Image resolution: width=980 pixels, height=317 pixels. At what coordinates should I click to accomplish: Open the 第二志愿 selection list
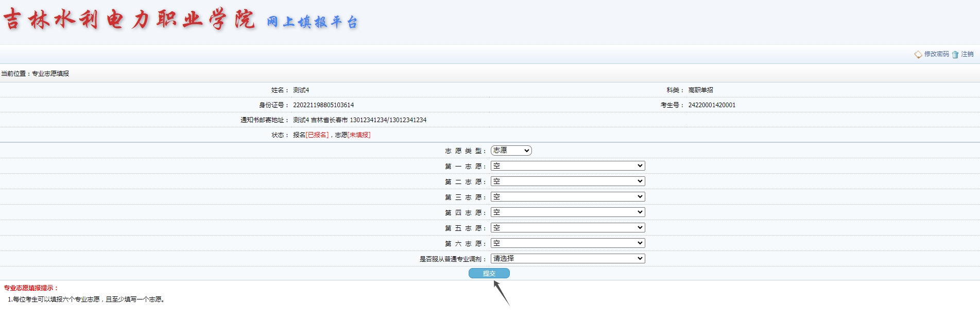(x=568, y=181)
